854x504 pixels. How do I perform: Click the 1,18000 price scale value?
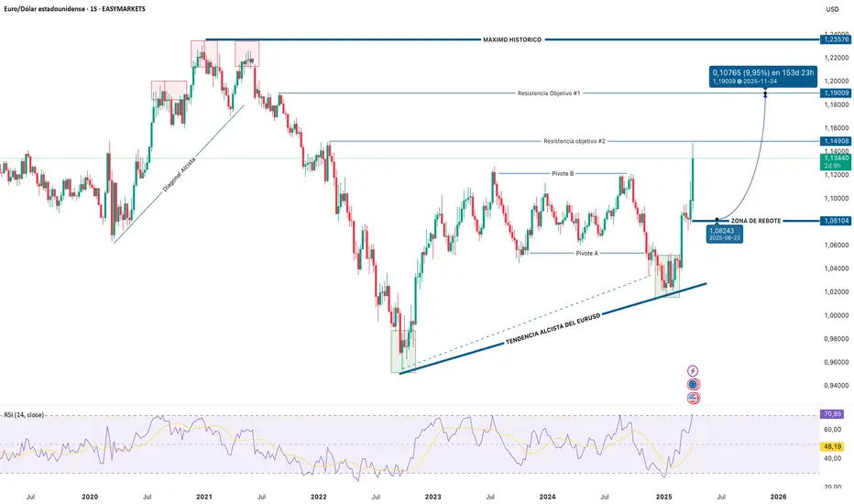click(837, 104)
